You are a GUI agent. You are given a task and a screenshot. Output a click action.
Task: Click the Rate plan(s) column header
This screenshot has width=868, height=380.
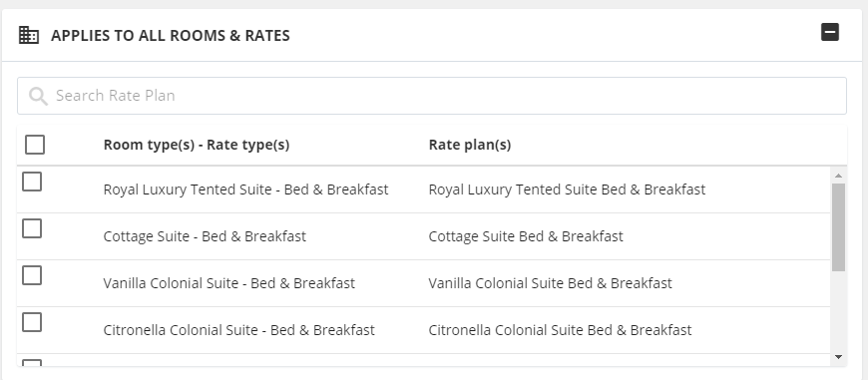pyautogui.click(x=470, y=145)
